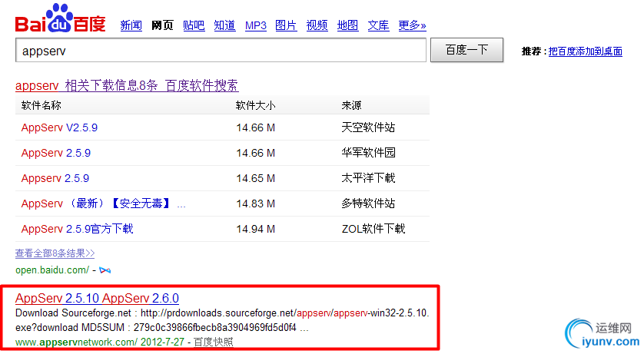Viewport: 644px width, 354px height.
Task: Open AppServ V2.5.9 download link
Action: click(59, 127)
